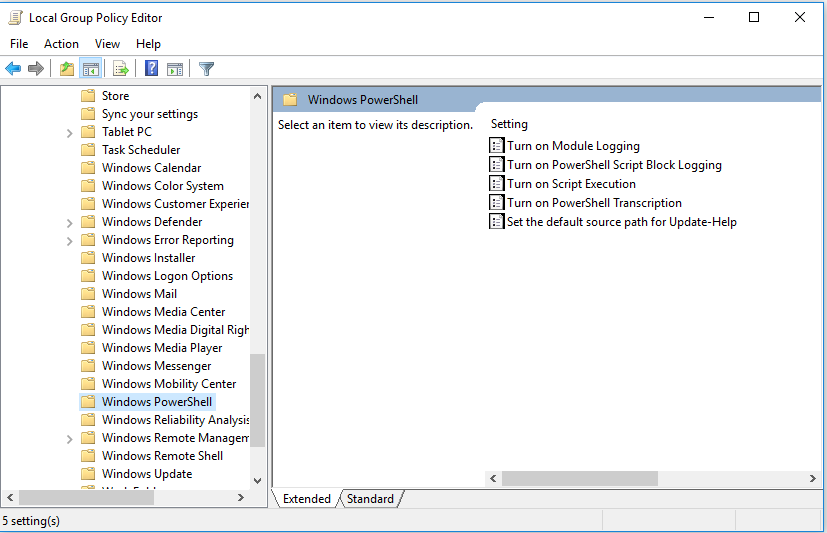Select Windows Reliability Analysis tree item
827x533 pixels.
(175, 420)
